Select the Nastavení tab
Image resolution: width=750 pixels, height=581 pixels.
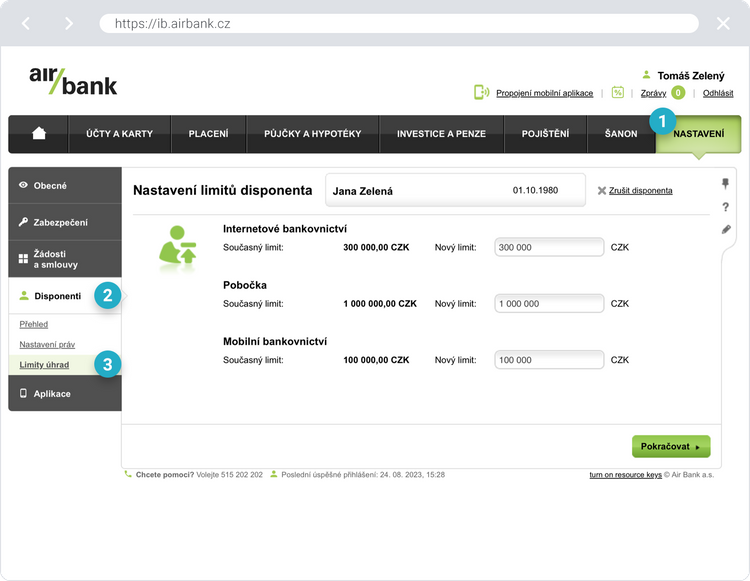tap(698, 134)
